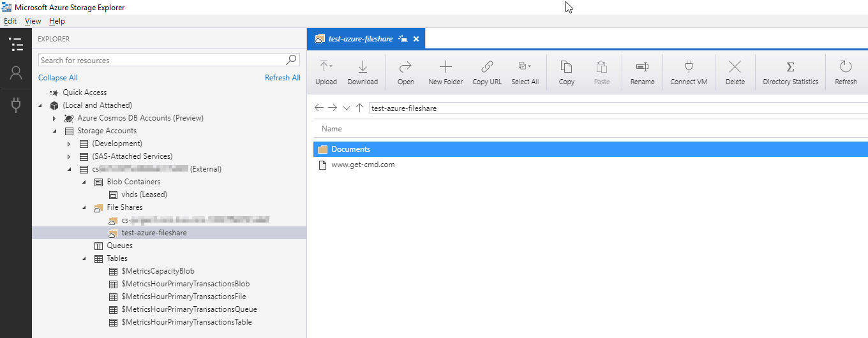Collapse the Storage Accounts node
868x338 pixels.
tap(54, 131)
